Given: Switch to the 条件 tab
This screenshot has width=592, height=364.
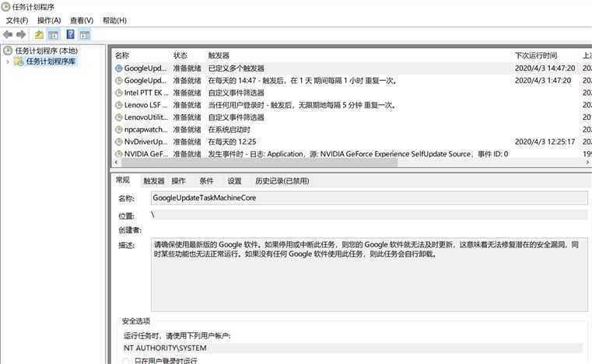Looking at the screenshot, I should coord(206,181).
